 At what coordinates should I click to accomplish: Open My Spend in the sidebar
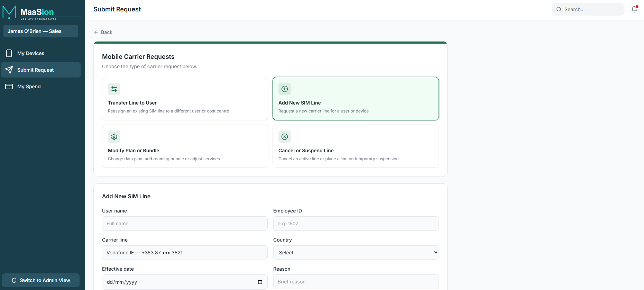pos(41,87)
